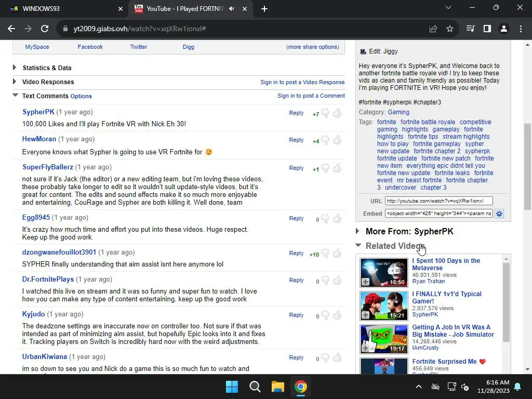Screen dimensions: 532x399
Task: Open Chrome side panel
Action: tap(487, 29)
